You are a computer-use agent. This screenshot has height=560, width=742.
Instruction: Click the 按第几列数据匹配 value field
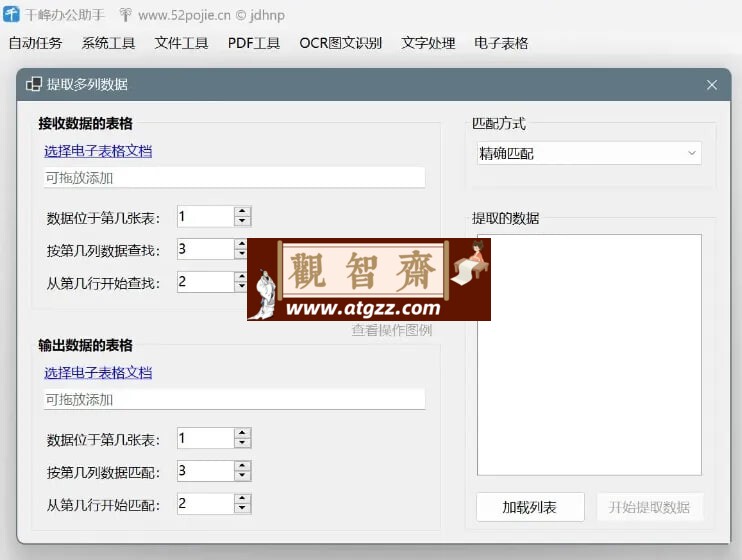tap(205, 471)
